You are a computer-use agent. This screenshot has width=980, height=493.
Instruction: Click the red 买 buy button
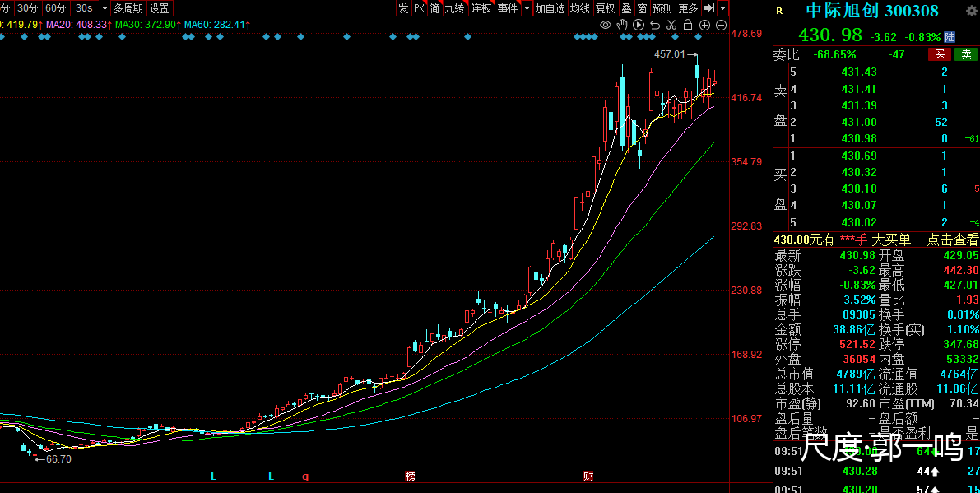[x=939, y=54]
